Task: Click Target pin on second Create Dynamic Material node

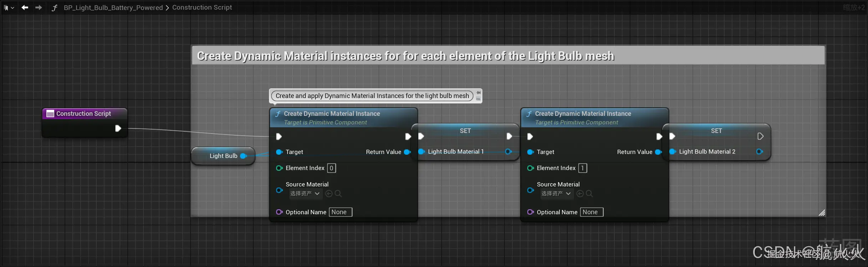Action: click(x=531, y=152)
